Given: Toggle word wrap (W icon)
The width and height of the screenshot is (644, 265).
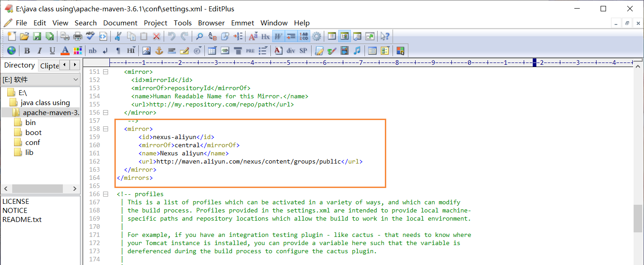Looking at the screenshot, I should [x=278, y=36].
